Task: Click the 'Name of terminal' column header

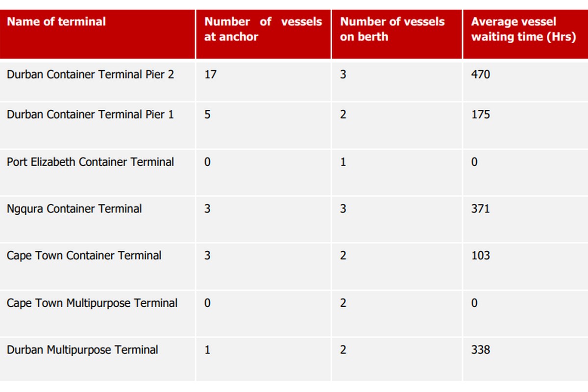Action: click(x=56, y=22)
